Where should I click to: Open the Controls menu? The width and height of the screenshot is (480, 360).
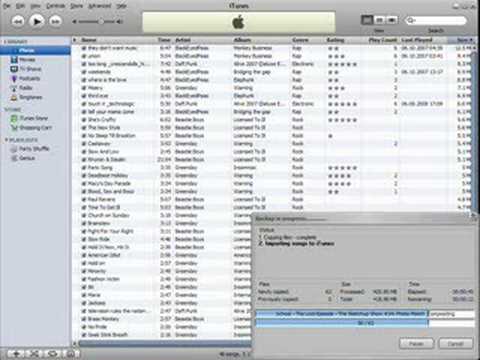55,6
